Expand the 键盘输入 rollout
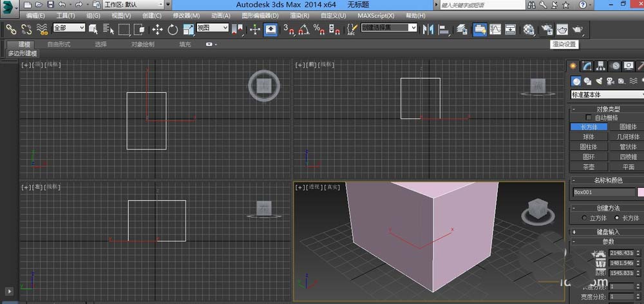The image size is (644, 304). pyautogui.click(x=607, y=232)
